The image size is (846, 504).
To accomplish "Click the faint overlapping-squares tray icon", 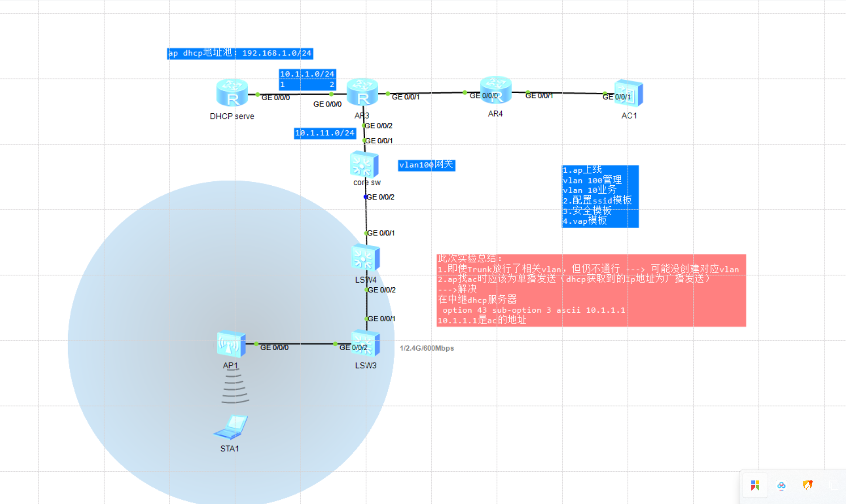I will pos(834,485).
